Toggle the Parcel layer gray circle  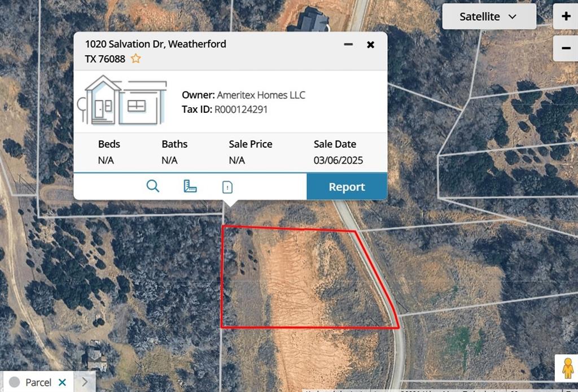(15, 382)
